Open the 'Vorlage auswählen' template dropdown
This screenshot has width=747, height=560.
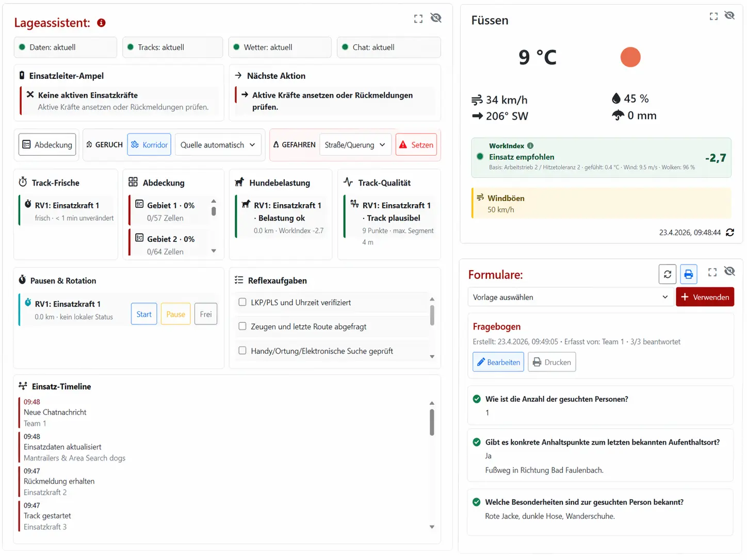570,297
